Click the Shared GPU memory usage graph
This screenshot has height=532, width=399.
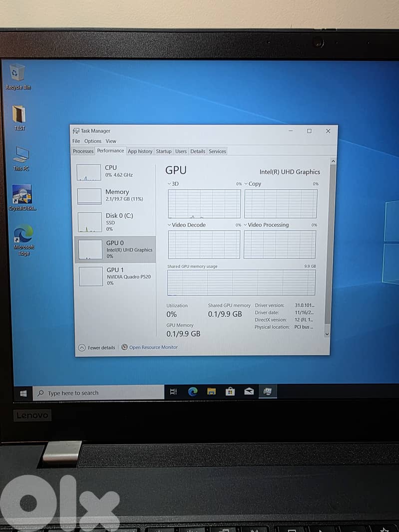[x=241, y=282]
